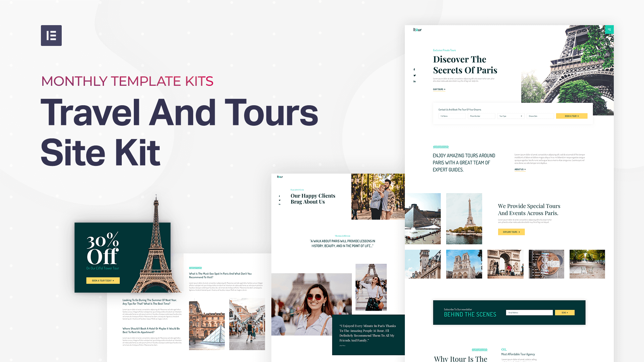Click the Louvre pyramid photo thumbnail

423,219
